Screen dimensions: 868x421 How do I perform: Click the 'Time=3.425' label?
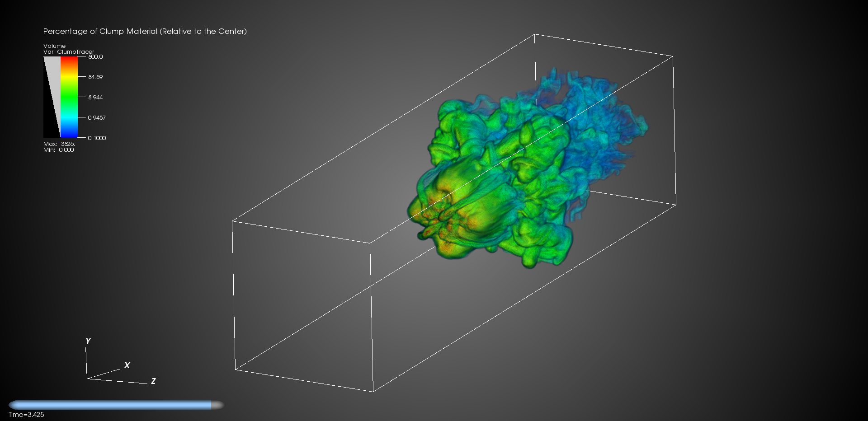[x=26, y=415]
